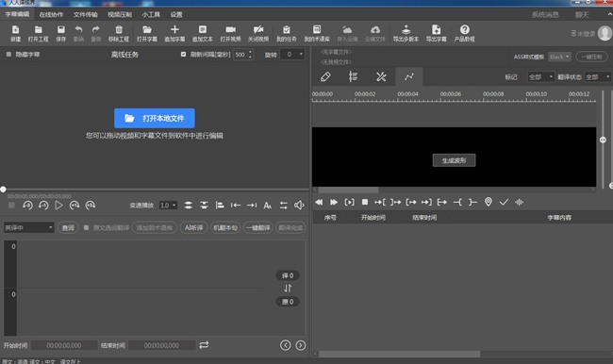
Task: Collapse the ribbon with the top-right chevron
Action: click(x=609, y=14)
